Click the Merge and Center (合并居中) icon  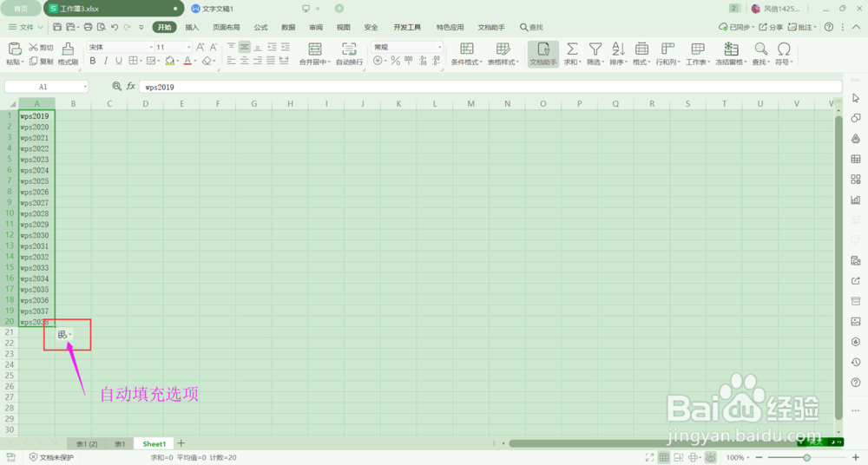pyautogui.click(x=314, y=49)
